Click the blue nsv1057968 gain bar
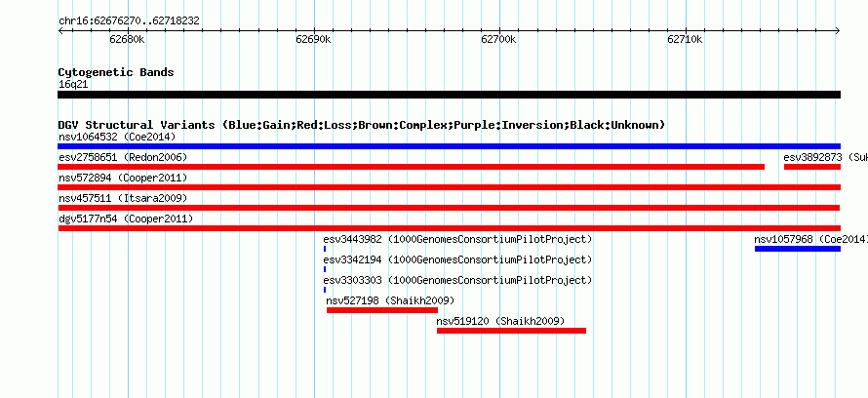Image resolution: width=868 pixels, height=398 pixels. click(798, 249)
